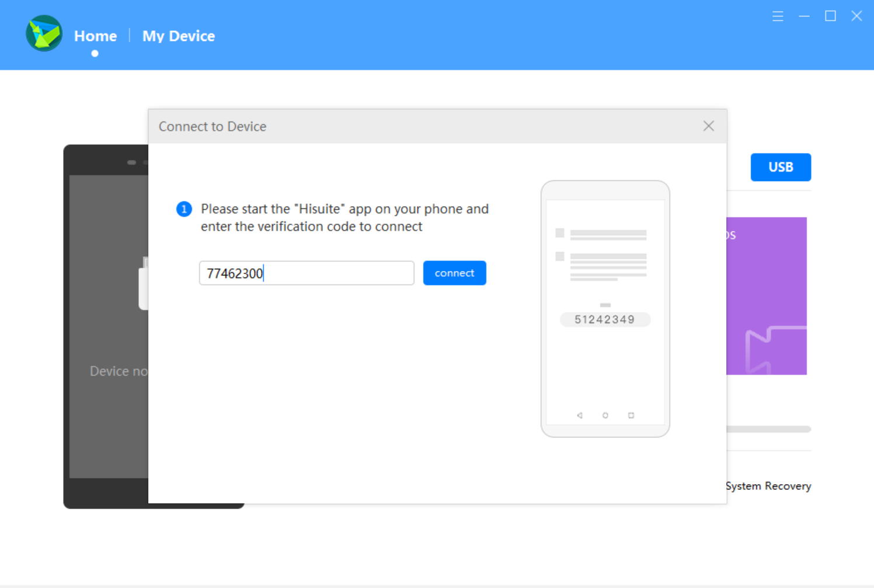The width and height of the screenshot is (874, 588).
Task: Tap the Back triangle on the phone mockup
Action: [x=580, y=415]
